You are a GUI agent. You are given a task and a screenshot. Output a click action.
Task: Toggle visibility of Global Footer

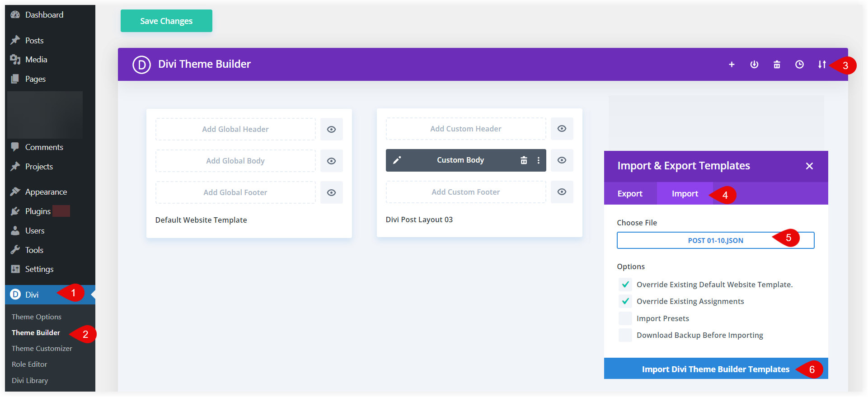tap(332, 192)
